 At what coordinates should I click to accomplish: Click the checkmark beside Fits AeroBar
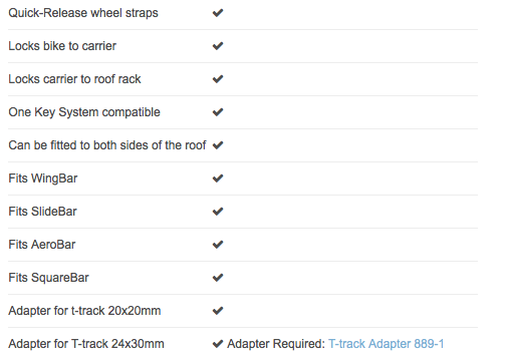[218, 245]
